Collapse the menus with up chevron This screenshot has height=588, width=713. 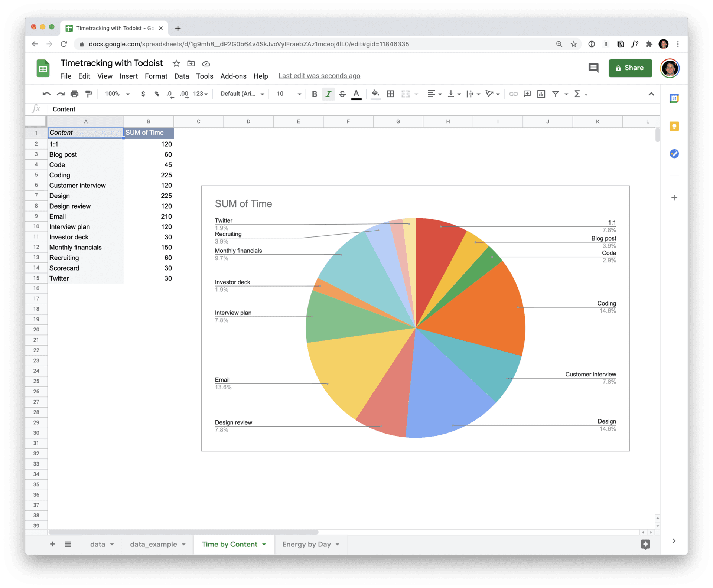click(651, 94)
